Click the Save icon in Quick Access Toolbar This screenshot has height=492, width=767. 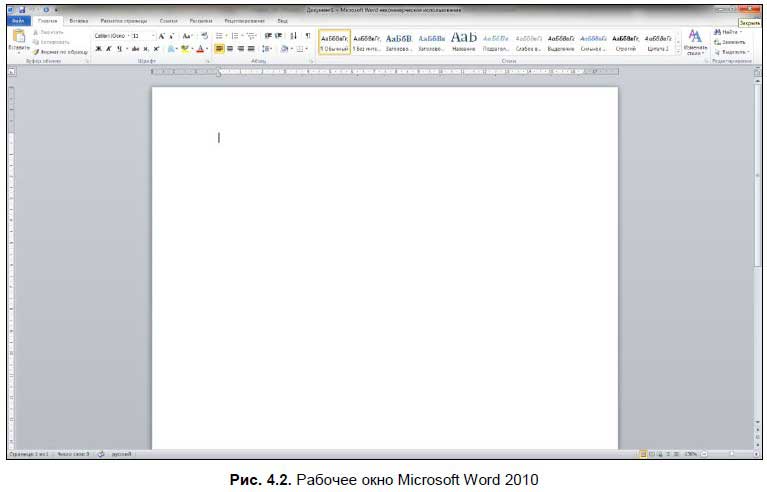(x=22, y=10)
